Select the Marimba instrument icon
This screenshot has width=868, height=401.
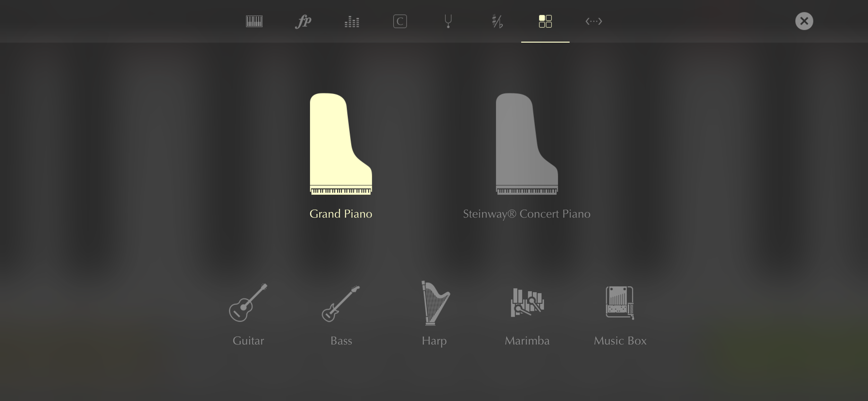pos(527,302)
